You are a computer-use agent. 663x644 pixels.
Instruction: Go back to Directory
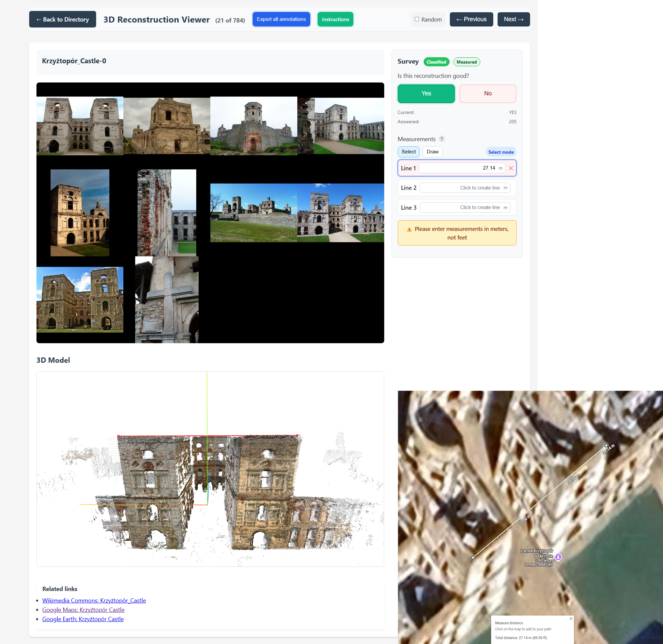pyautogui.click(x=63, y=19)
